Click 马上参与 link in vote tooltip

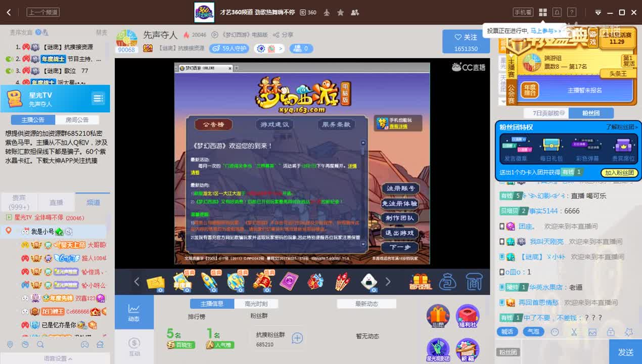546,31
